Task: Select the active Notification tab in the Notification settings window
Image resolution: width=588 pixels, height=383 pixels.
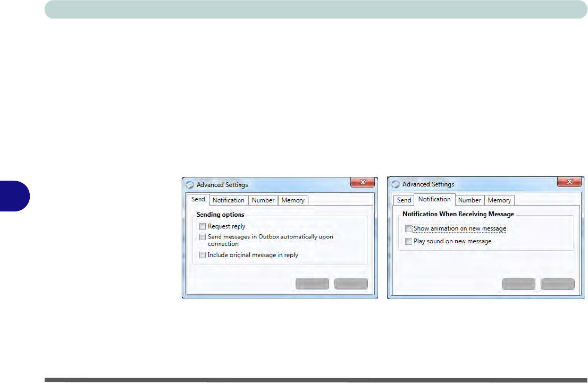Action: coord(434,199)
